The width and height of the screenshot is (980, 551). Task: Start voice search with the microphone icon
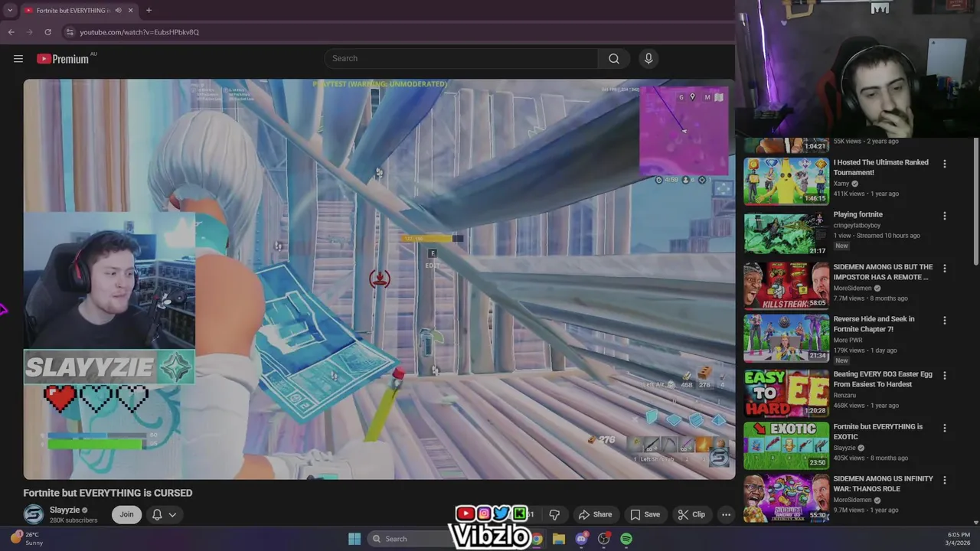point(648,59)
